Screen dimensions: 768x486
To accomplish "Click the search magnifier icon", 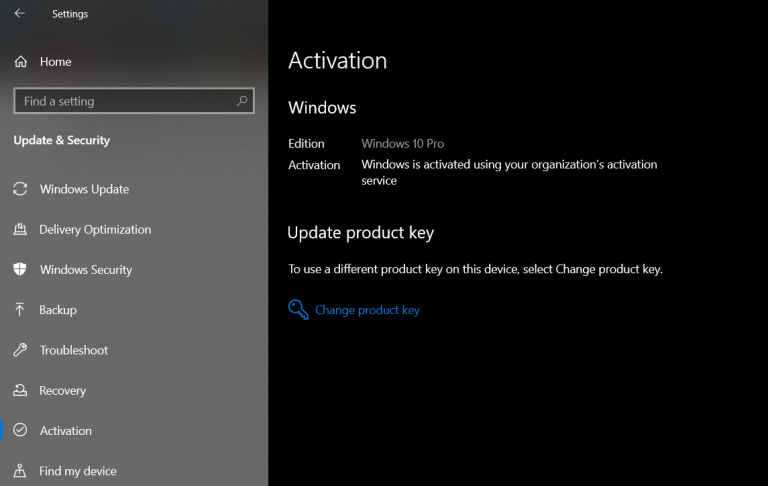I will pyautogui.click(x=242, y=101).
